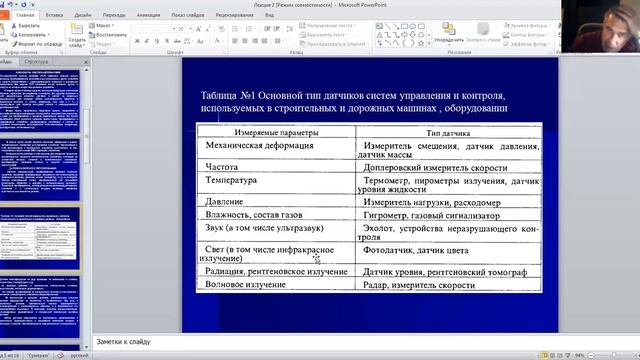Select the text box shape in gallery
Viewport: 640px width, 360px height.
[x=380, y=26]
